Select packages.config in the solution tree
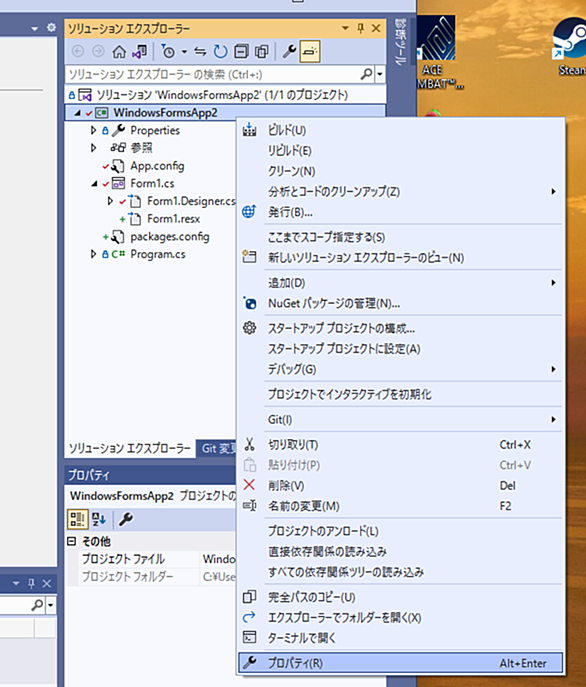Image resolution: width=586 pixels, height=687 pixels. 170,237
